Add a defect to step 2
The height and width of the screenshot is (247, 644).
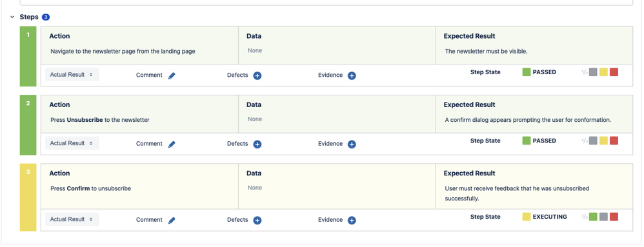pos(257,144)
